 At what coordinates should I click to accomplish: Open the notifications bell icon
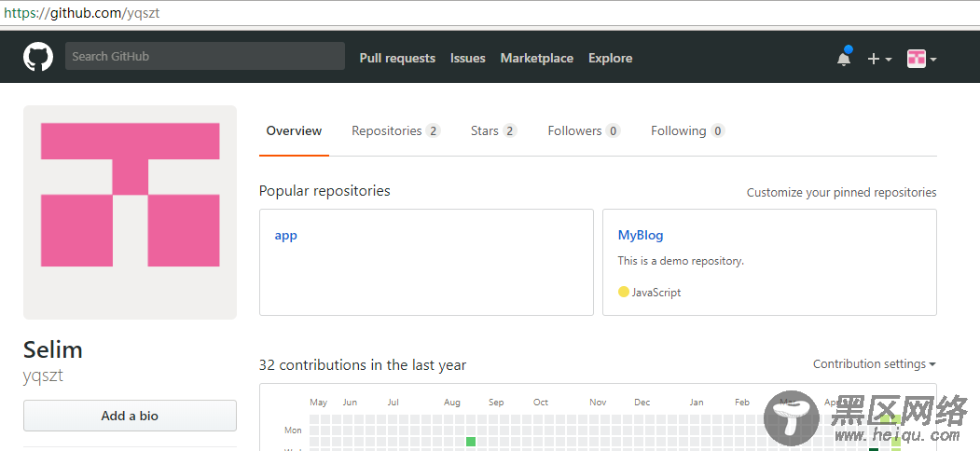(x=844, y=58)
